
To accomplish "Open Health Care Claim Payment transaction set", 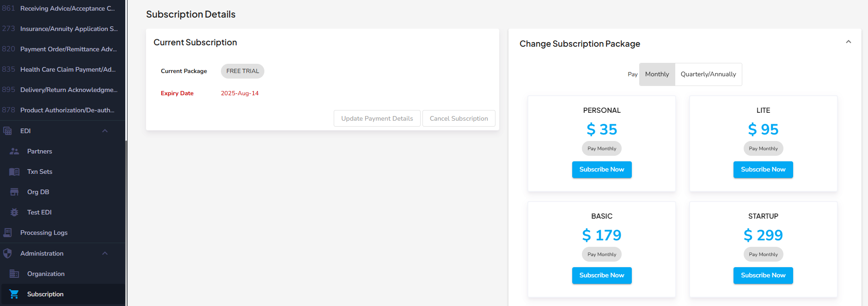I will [x=68, y=69].
